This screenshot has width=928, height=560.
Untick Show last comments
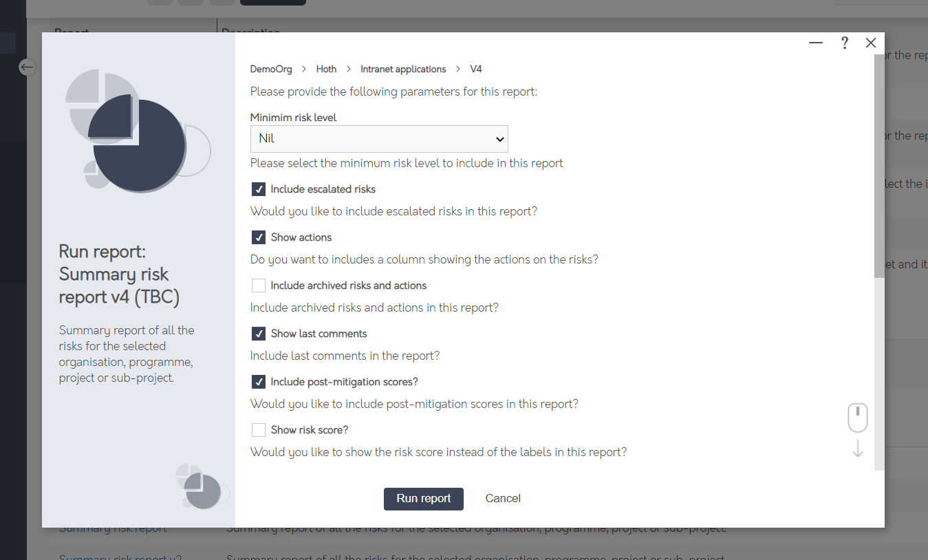point(259,334)
